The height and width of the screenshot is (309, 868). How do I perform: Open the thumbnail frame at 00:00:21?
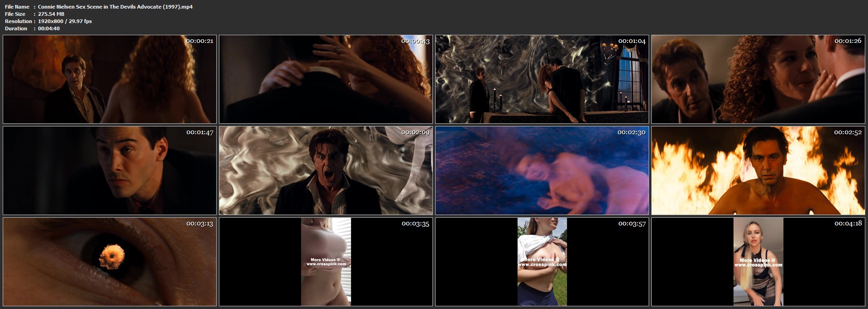(110, 79)
